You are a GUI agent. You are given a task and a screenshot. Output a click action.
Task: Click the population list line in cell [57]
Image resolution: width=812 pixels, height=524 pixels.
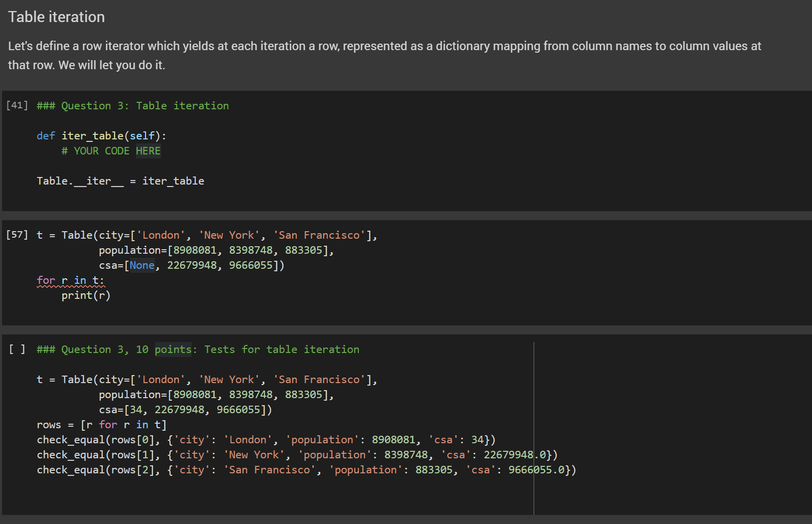(x=216, y=250)
